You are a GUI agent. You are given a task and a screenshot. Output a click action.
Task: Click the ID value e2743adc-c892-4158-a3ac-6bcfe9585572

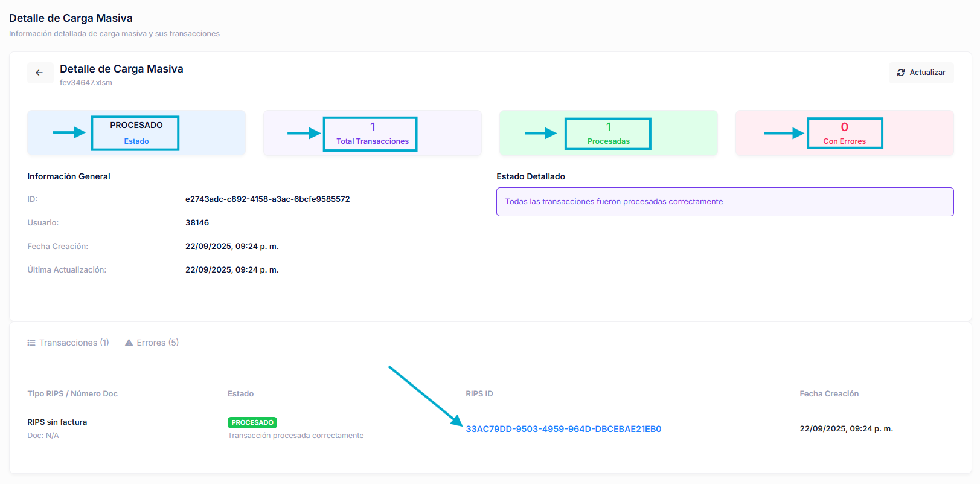click(x=267, y=199)
